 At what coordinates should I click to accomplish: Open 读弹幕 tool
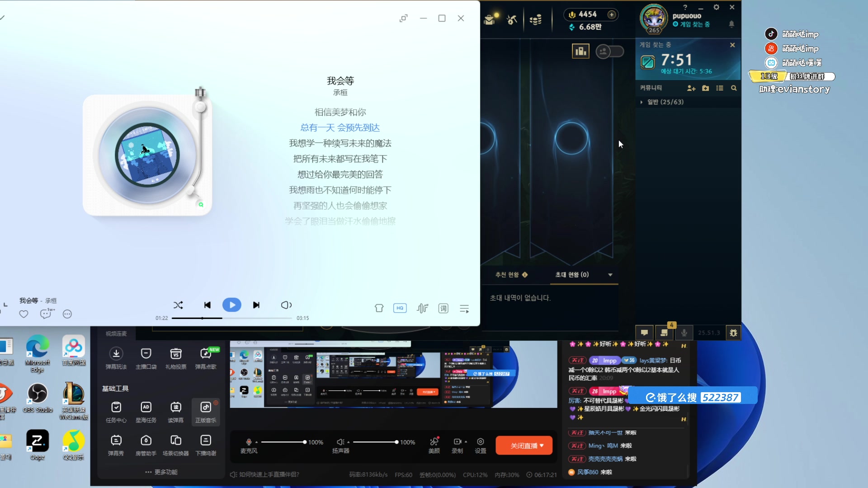176,412
